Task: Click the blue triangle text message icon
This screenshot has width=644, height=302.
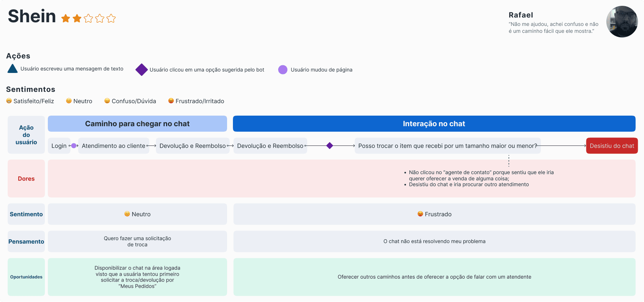Action: pyautogui.click(x=12, y=69)
